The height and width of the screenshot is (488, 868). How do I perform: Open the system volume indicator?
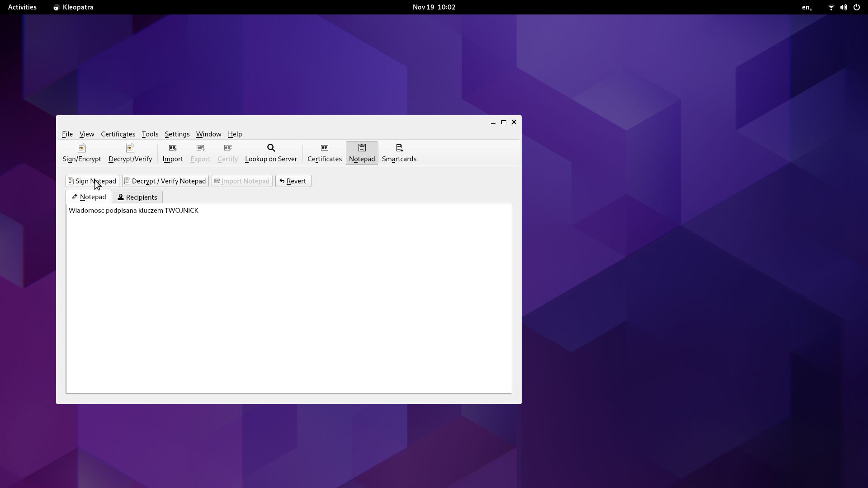tap(844, 7)
